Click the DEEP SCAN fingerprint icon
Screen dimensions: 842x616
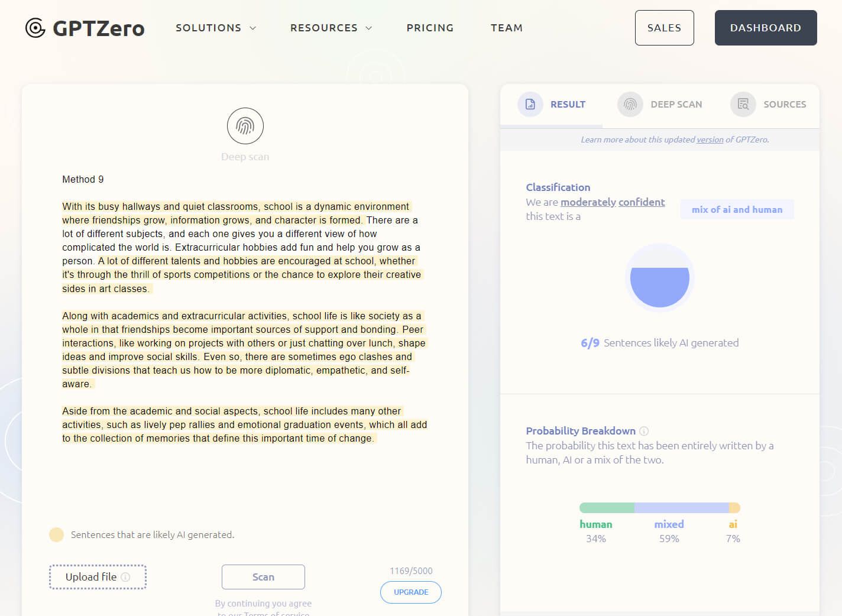[630, 104]
